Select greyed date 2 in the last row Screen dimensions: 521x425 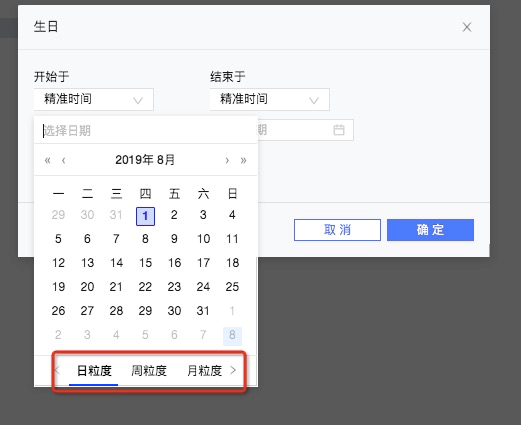point(58,335)
